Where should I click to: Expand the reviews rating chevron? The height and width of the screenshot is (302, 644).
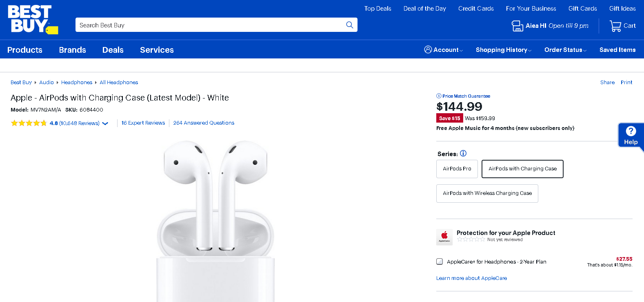pyautogui.click(x=105, y=123)
